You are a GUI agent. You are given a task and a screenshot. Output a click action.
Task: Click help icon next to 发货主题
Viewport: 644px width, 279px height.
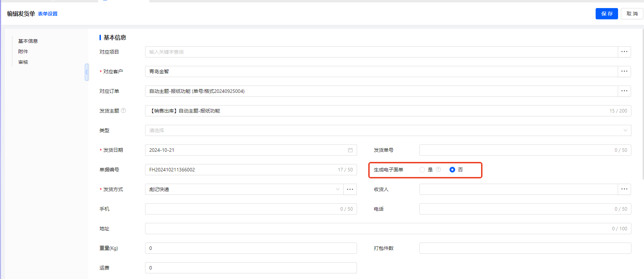pos(123,111)
